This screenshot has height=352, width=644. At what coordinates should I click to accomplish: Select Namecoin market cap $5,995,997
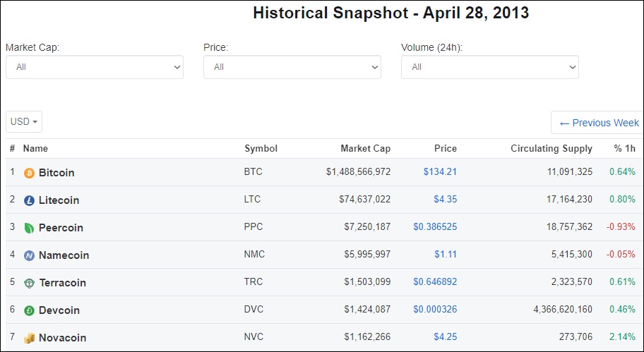click(367, 254)
